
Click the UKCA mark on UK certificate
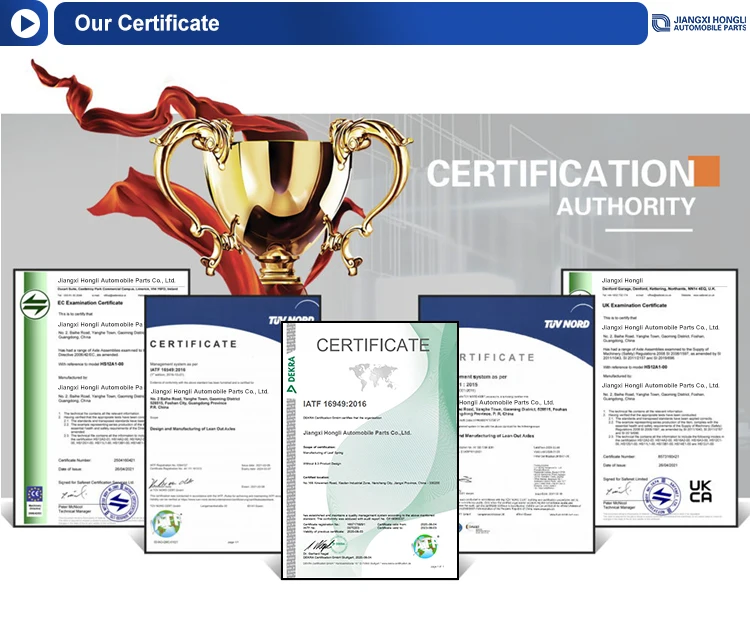[x=701, y=491]
